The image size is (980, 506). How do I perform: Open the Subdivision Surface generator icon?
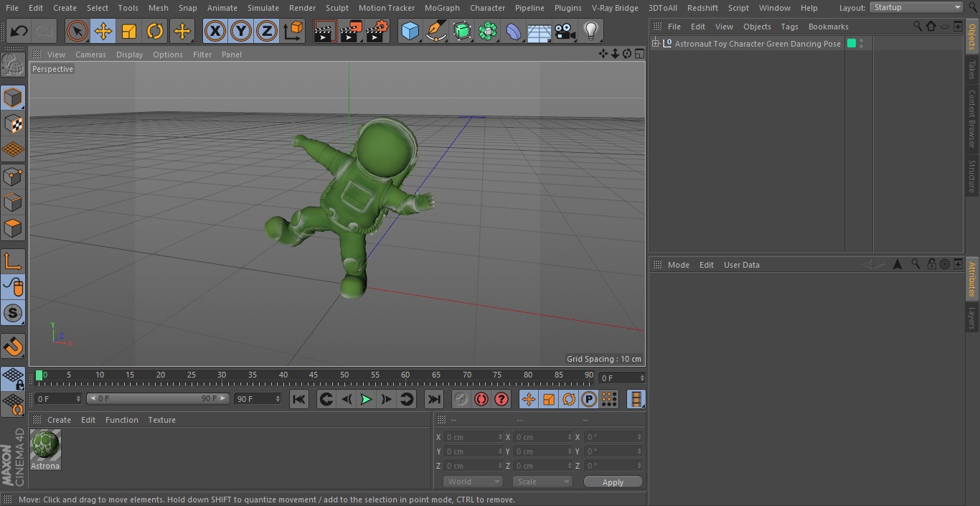[462, 31]
